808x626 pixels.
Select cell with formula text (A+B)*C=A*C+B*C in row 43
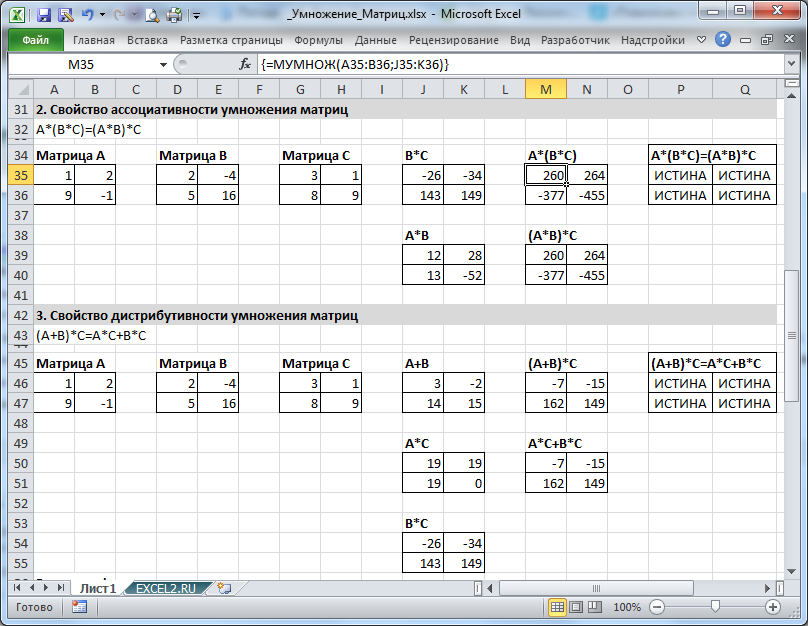(x=91, y=335)
